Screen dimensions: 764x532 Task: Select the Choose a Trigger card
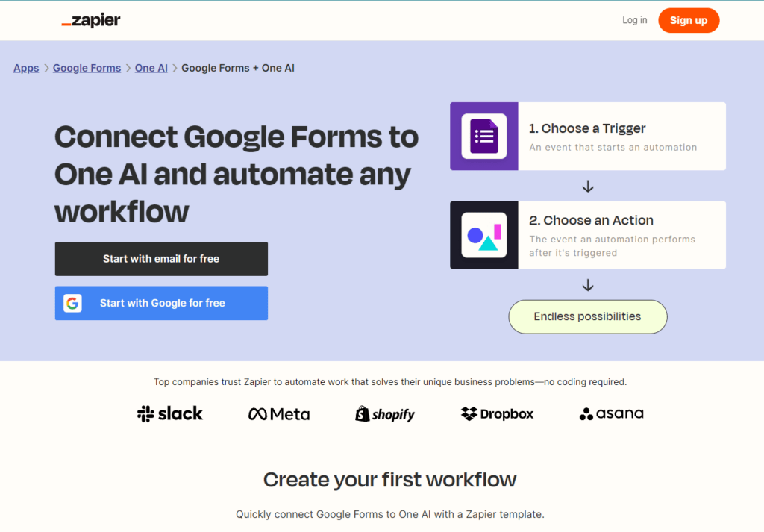[x=621, y=137]
